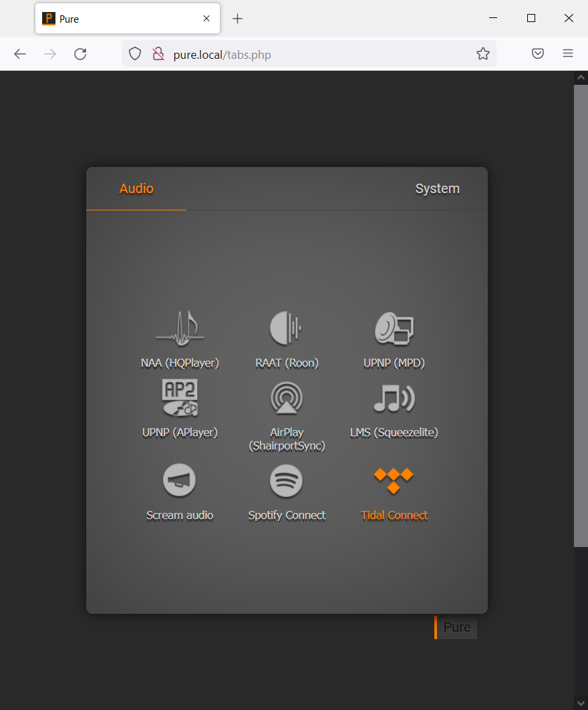This screenshot has height=710, width=588.
Task: Click the "Scream audio" label
Action: tap(180, 515)
